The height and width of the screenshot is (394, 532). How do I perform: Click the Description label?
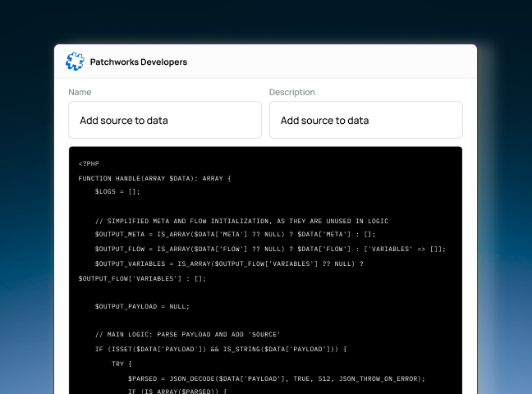coord(292,92)
